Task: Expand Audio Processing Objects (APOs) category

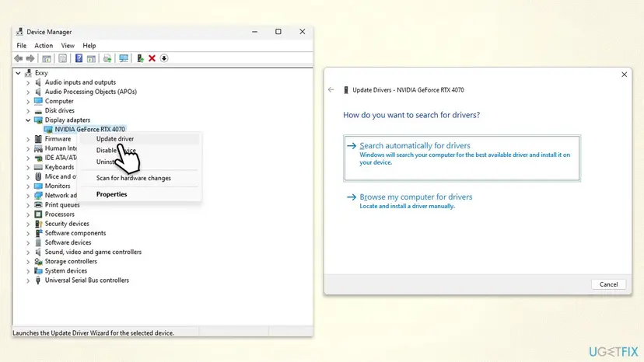Action: point(28,92)
